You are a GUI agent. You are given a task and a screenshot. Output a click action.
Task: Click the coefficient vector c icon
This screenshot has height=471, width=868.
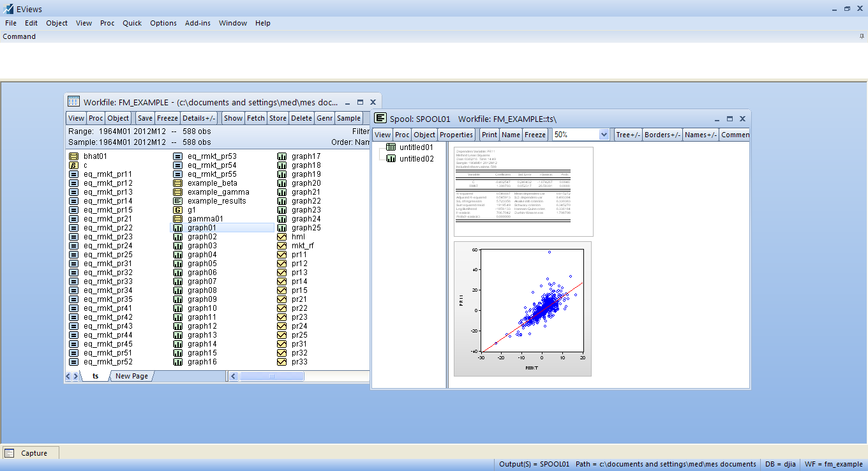coord(73,165)
